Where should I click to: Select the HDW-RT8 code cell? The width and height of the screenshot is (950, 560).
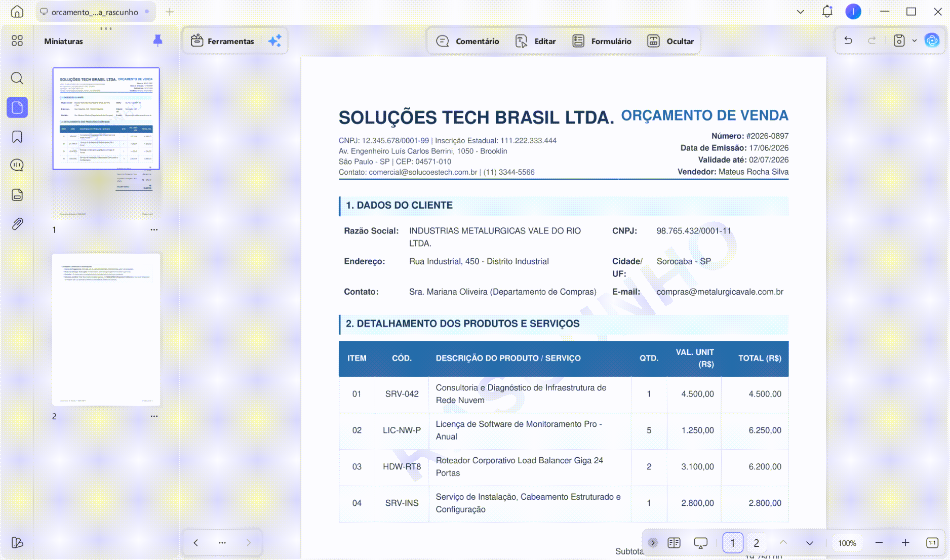[x=402, y=467]
